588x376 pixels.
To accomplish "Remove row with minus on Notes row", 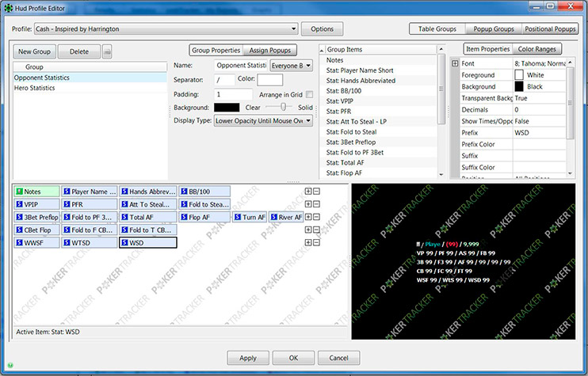I will tap(316, 192).
